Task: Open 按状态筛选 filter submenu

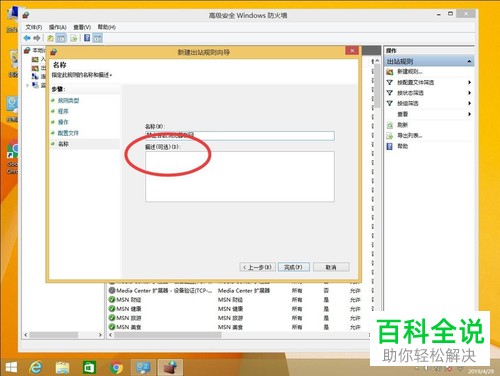Action: pyautogui.click(x=410, y=93)
